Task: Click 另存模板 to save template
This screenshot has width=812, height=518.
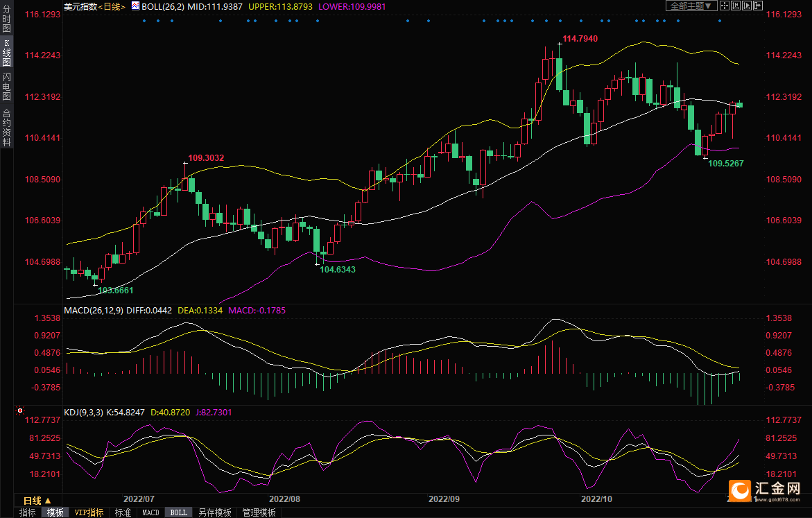Action: (215, 512)
